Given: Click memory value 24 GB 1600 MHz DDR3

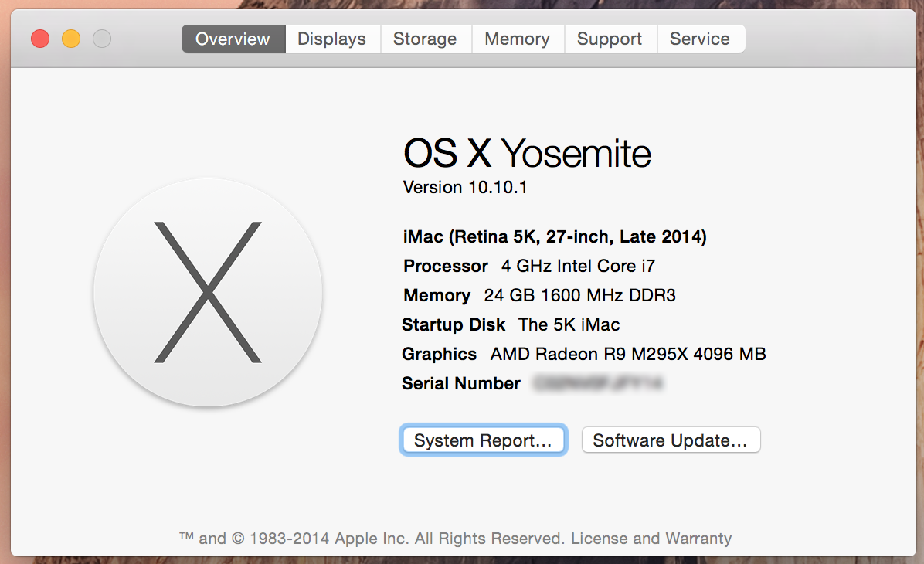Looking at the screenshot, I should 580,295.
